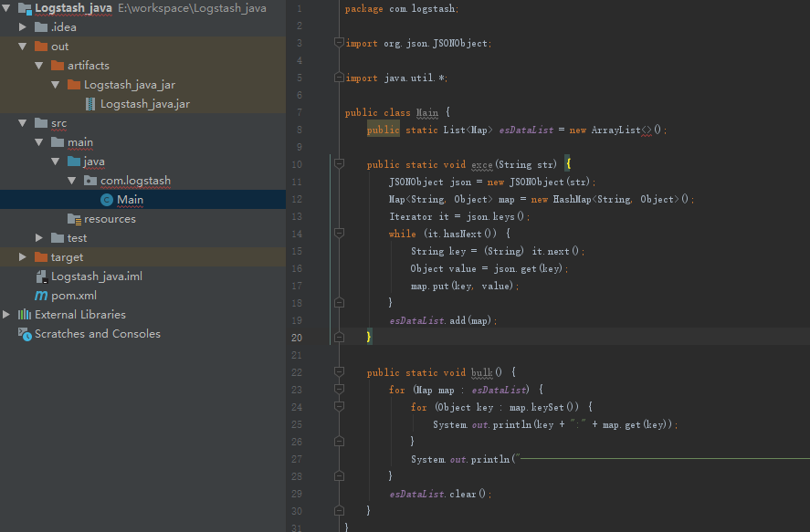Viewport: 810px width, 532px height.
Task: Click the orange out folder icon
Action: (x=41, y=47)
